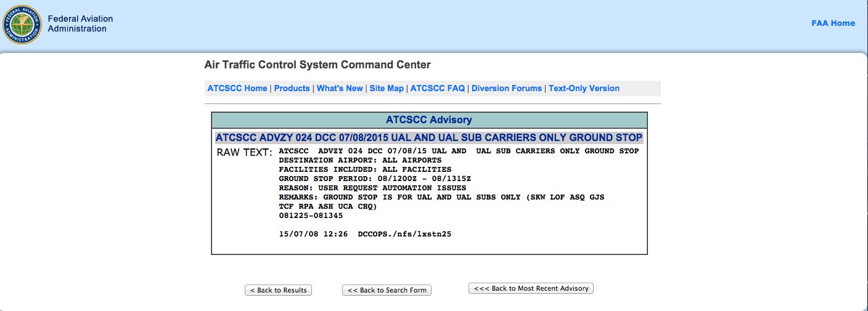This screenshot has width=868, height=311.
Task: Click Back to Search Form button
Action: pos(387,290)
